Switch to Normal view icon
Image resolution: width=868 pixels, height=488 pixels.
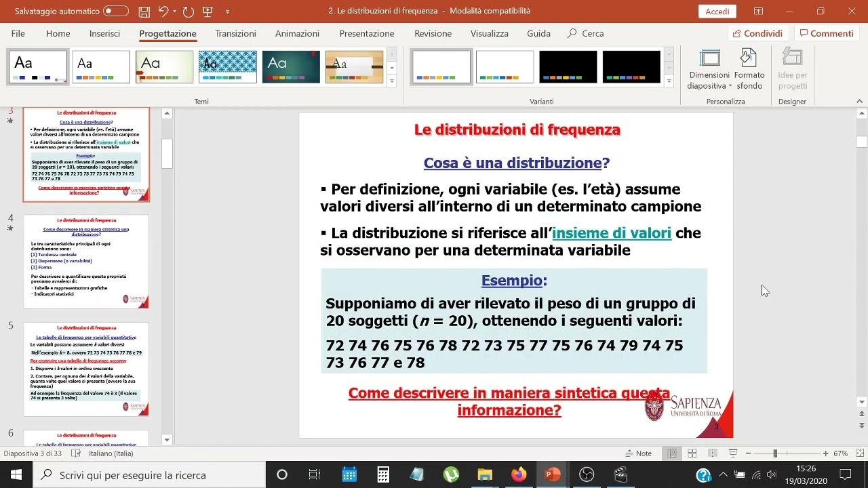coord(672,453)
